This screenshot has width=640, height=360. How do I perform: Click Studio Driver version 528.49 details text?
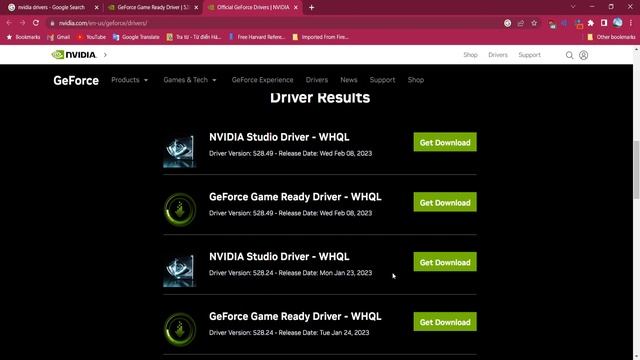[290, 153]
